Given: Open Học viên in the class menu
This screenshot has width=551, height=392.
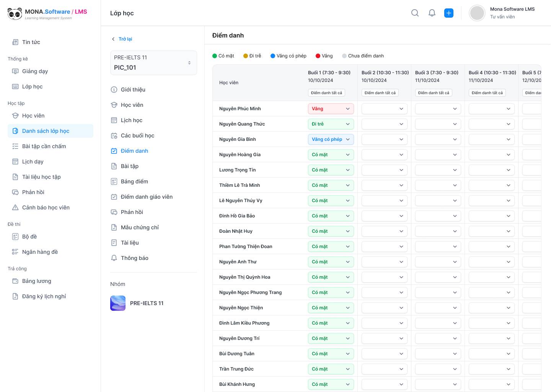Looking at the screenshot, I should click(x=127, y=105).
